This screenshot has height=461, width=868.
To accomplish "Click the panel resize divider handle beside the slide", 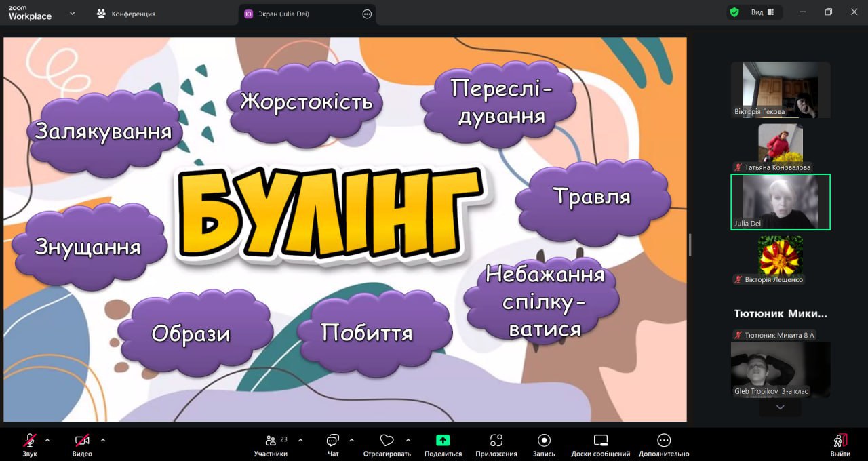I will [690, 245].
